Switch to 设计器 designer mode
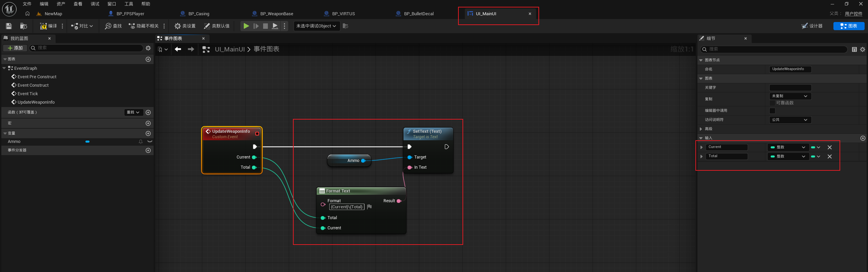Viewport: 868px width, 272px height. (x=812, y=26)
